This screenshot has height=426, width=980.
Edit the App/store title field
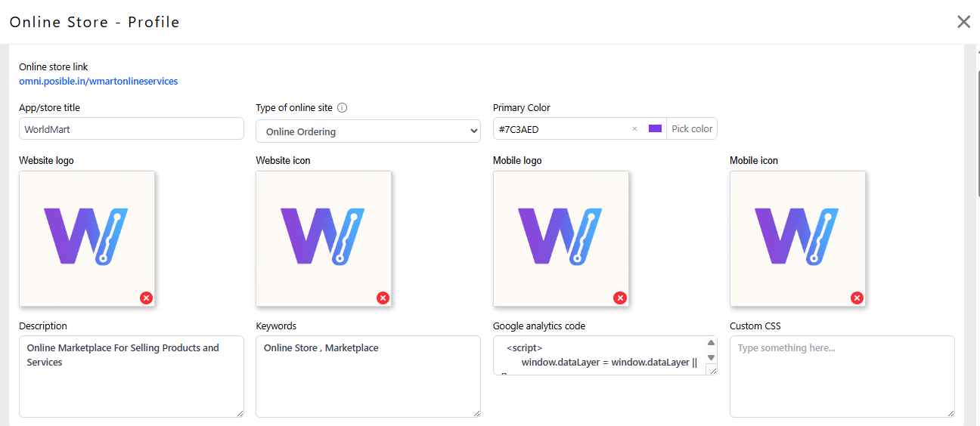click(x=132, y=129)
